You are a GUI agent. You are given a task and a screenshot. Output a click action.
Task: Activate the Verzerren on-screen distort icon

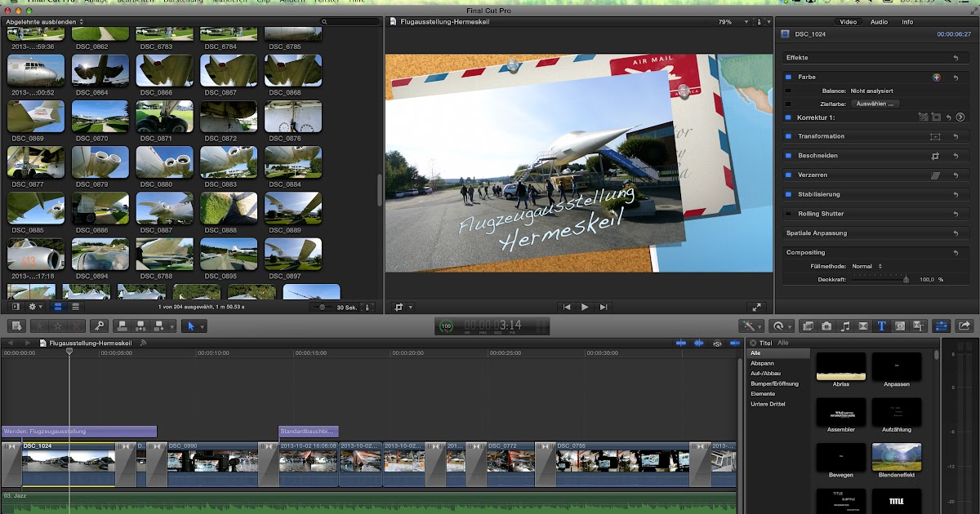click(x=936, y=175)
